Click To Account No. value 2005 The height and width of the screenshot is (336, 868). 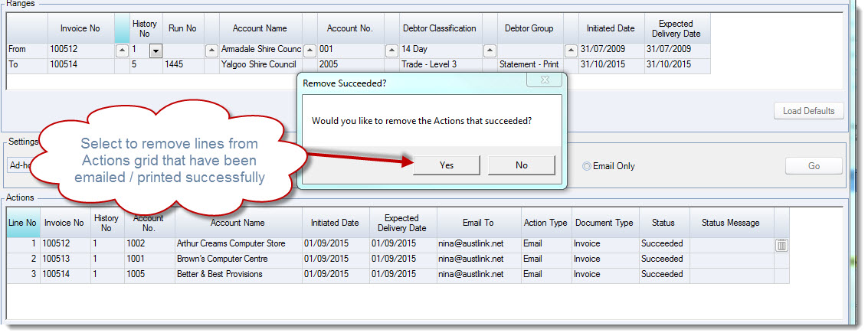tap(350, 64)
